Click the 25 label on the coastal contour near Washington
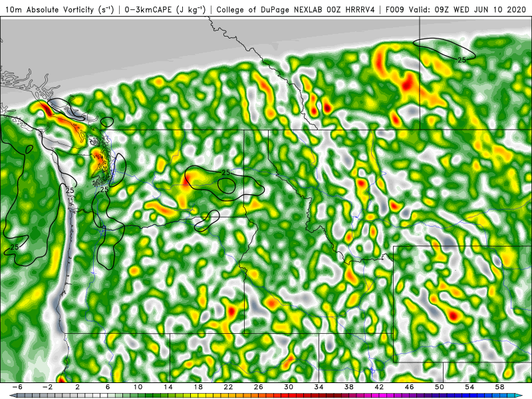Viewport: 532px width, 399px height. click(70, 191)
